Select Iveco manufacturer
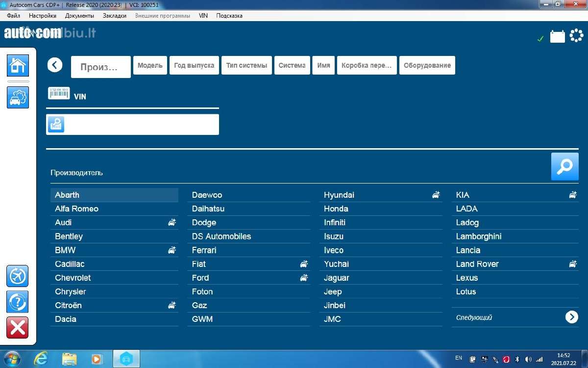Viewport: 588px width, 368px height. tap(381, 250)
